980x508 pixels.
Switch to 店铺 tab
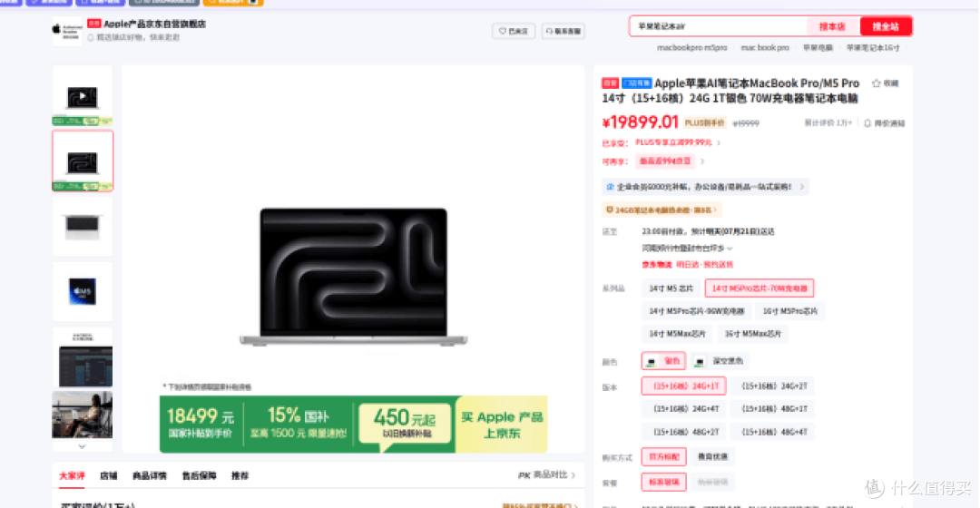(x=109, y=476)
